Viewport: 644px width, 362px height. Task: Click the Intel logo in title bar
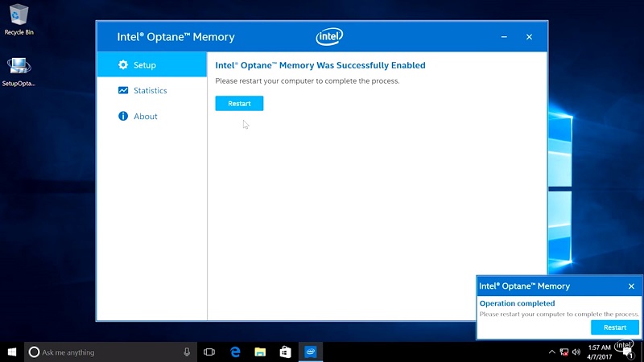pyautogui.click(x=329, y=36)
